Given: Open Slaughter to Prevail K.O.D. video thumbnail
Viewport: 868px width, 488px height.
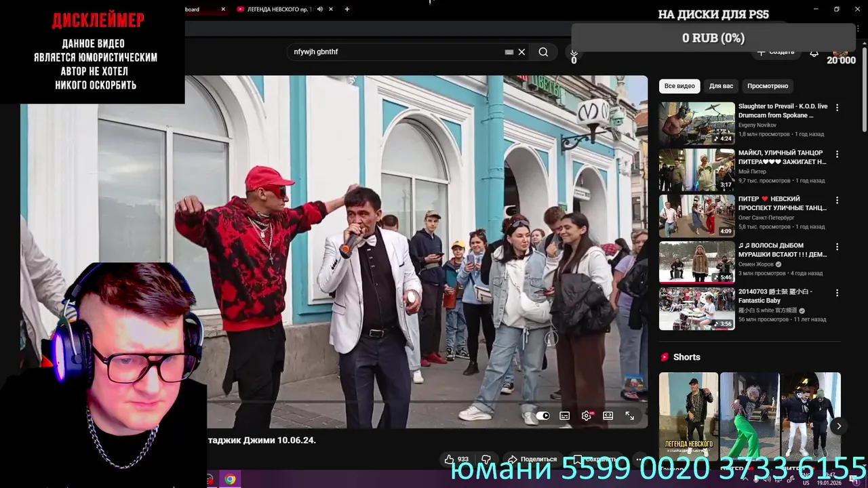Looking at the screenshot, I should 697,123.
